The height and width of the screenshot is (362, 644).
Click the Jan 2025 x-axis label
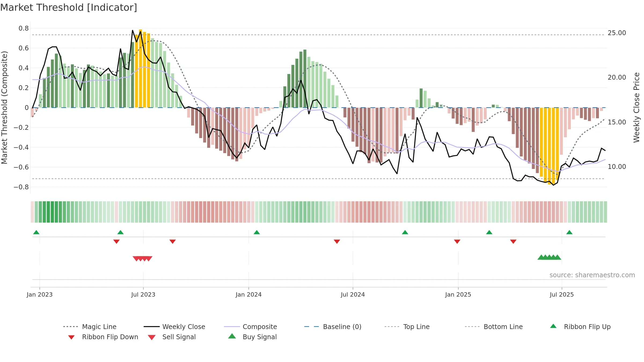pyautogui.click(x=458, y=294)
